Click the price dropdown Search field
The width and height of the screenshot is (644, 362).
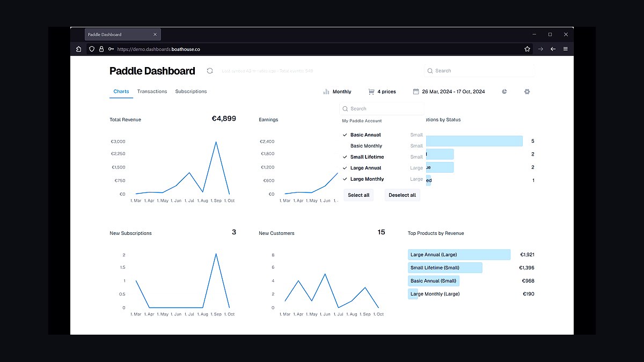pos(383,108)
